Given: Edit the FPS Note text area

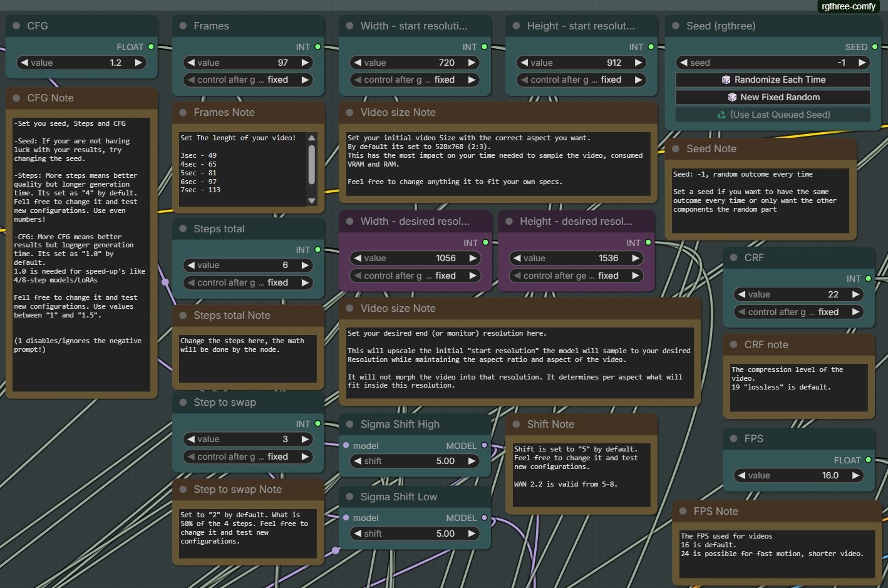Looking at the screenshot, I should [777, 554].
